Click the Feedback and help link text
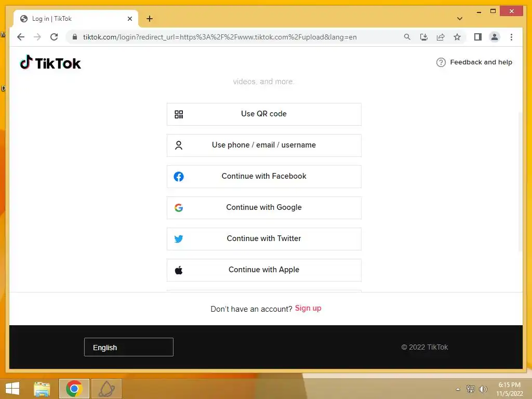Image resolution: width=532 pixels, height=399 pixels. pos(481,62)
